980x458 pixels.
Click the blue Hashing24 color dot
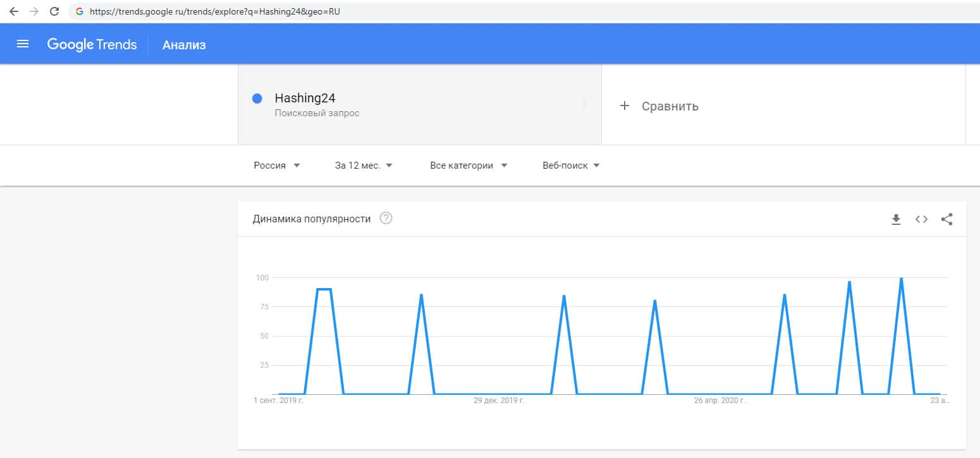click(257, 99)
